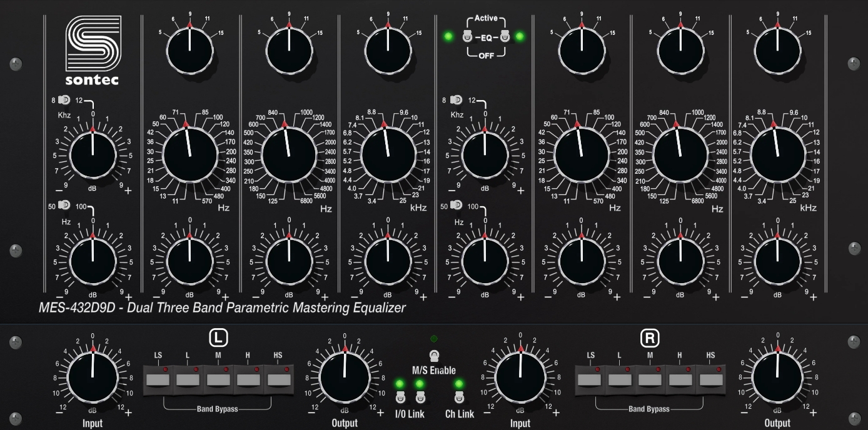Click right channel high shelf dB knob
Screen dimensions: 868x430
pyautogui.click(x=485, y=155)
